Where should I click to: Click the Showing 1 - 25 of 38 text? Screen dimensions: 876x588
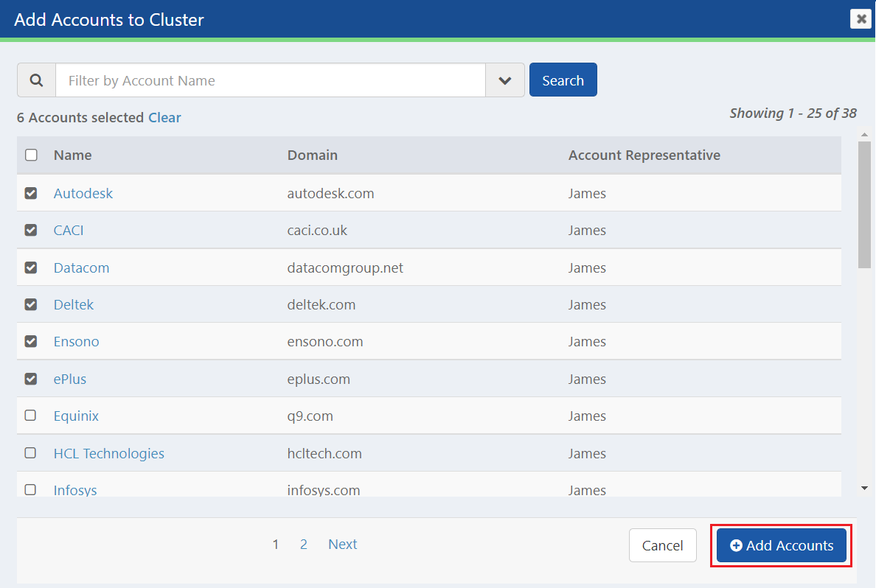(x=793, y=113)
